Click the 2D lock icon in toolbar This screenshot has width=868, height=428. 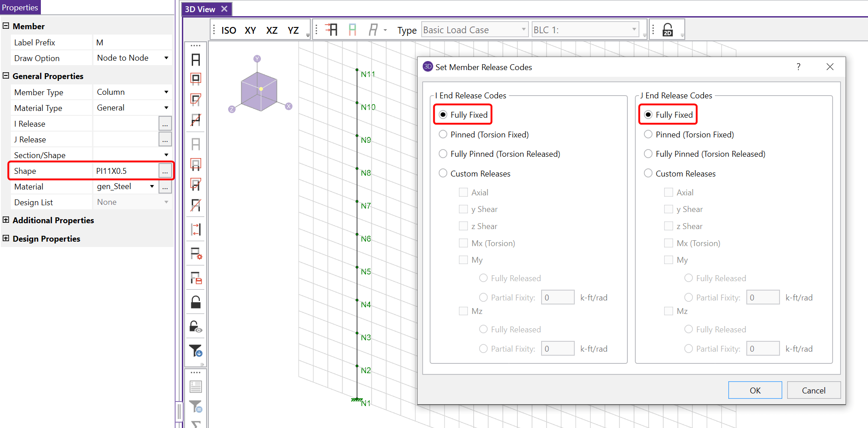pos(668,30)
